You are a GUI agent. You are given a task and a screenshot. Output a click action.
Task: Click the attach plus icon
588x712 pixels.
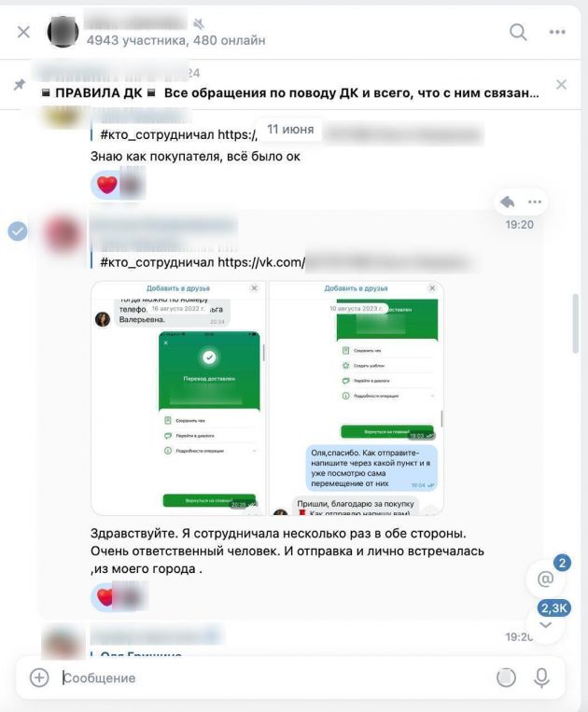point(39,677)
